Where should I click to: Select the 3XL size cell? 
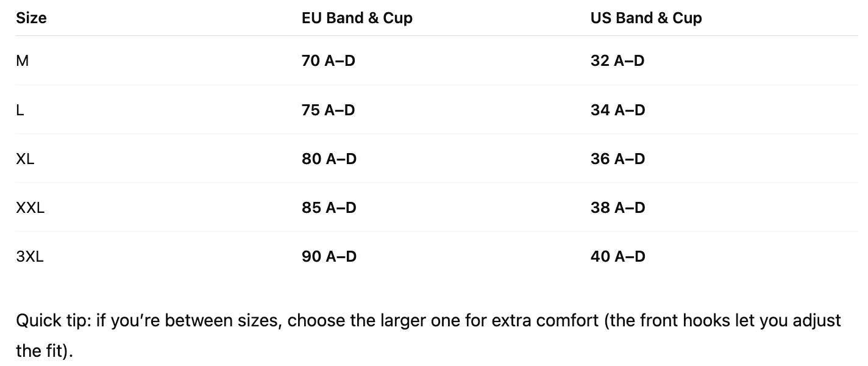pyautogui.click(x=30, y=256)
